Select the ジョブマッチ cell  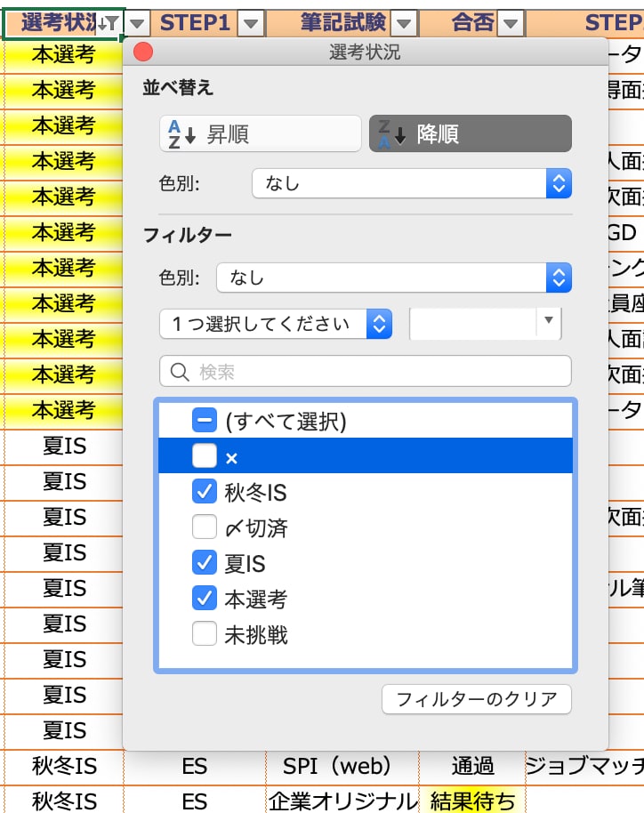585,767
